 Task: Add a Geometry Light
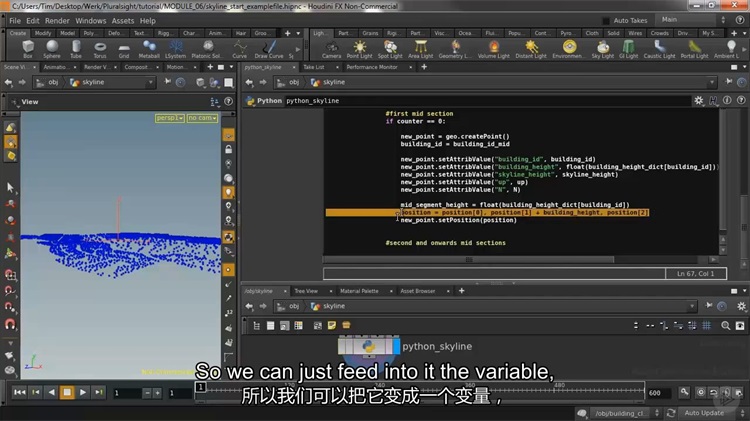(455, 49)
